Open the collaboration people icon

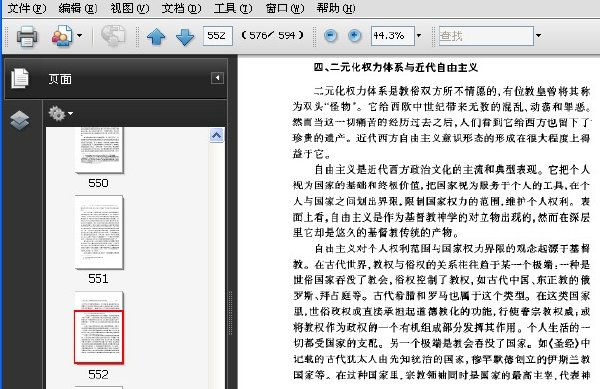coord(62,36)
